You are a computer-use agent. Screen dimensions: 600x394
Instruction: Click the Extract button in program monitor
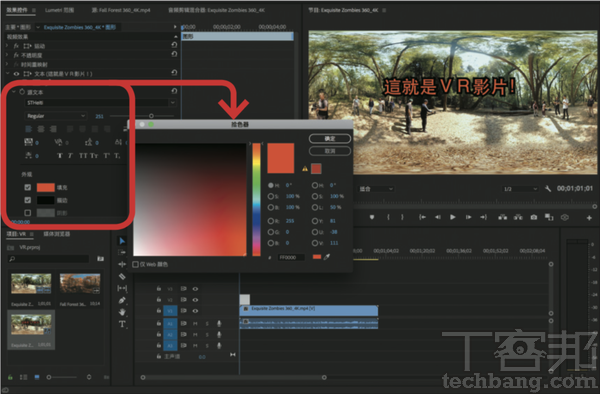(518, 217)
